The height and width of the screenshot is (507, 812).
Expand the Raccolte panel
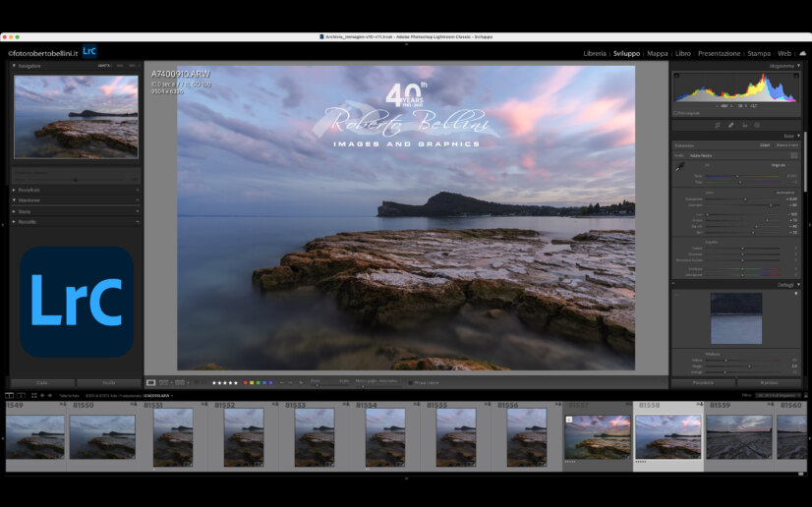pos(14,222)
